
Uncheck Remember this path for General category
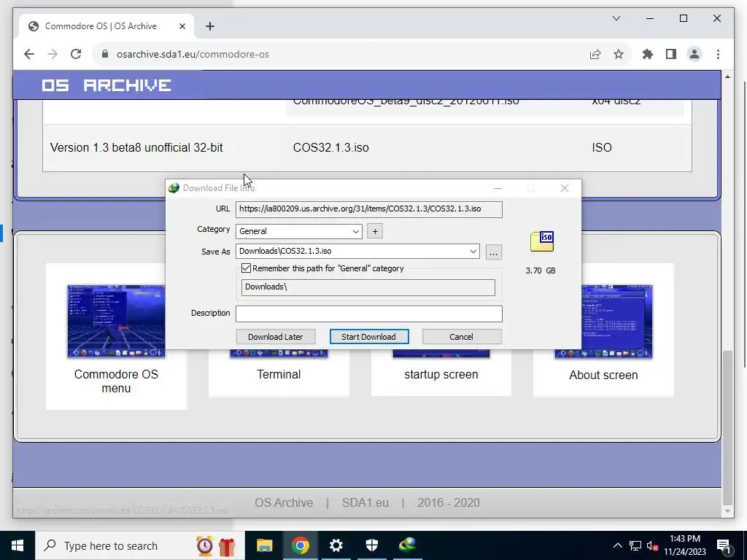246,268
